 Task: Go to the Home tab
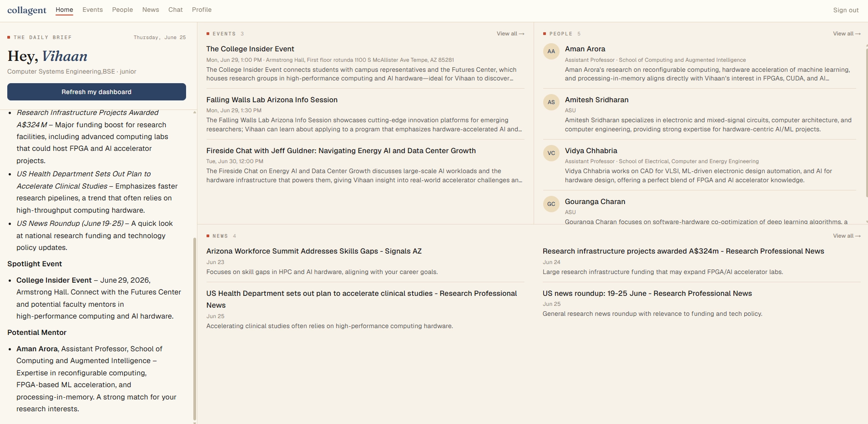pyautogui.click(x=64, y=10)
